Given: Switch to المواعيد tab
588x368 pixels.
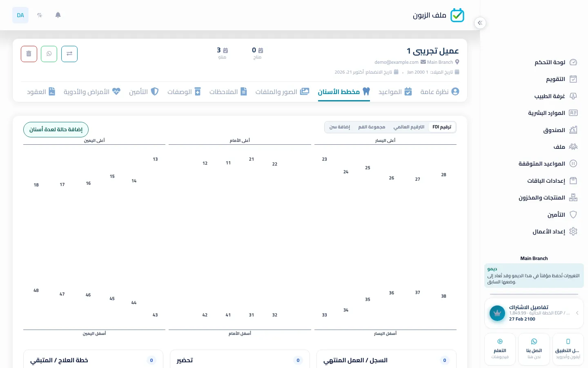Looking at the screenshot, I should pos(395,92).
